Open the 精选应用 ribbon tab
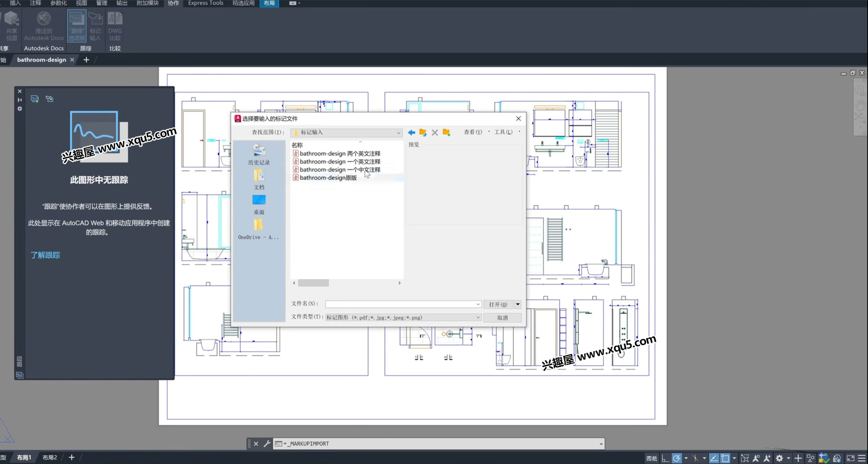 pyautogui.click(x=243, y=3)
